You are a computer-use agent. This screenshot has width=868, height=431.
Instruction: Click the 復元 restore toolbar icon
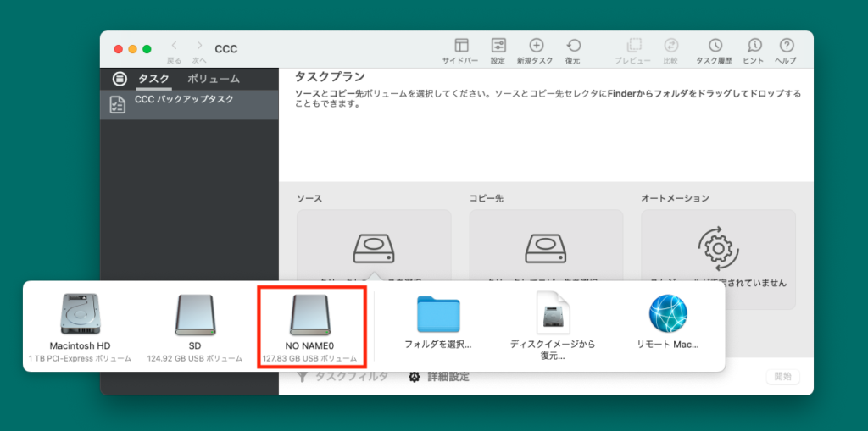(x=573, y=46)
